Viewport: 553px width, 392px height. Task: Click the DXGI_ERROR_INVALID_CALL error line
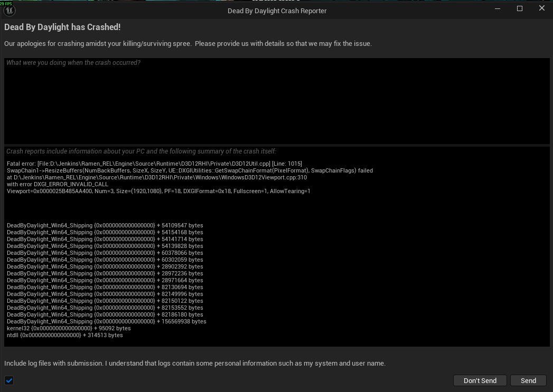58,184
